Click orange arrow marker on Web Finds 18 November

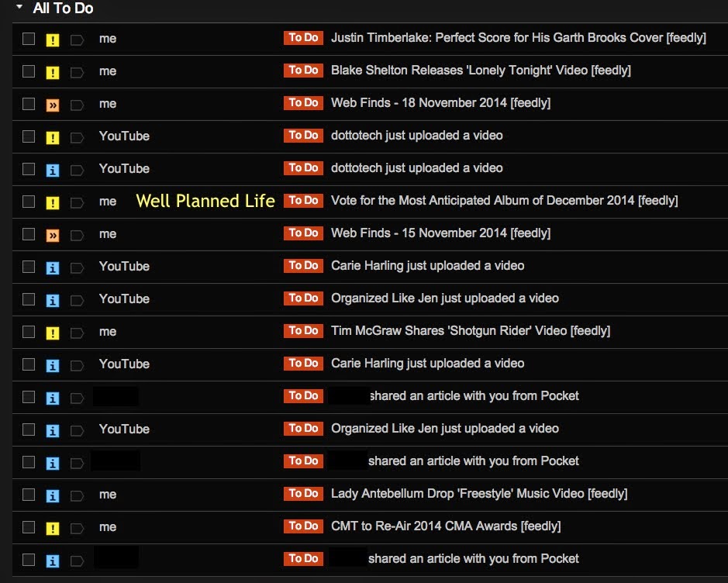pyautogui.click(x=53, y=104)
